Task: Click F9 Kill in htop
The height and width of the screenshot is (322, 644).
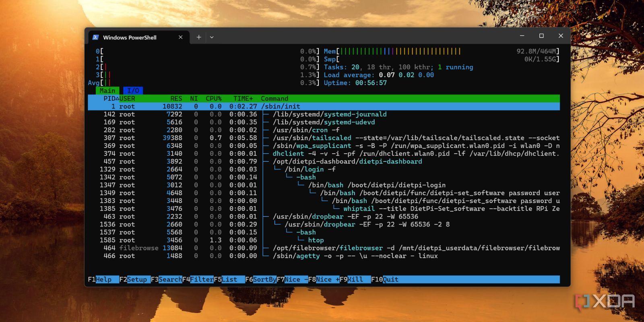Action: (x=355, y=279)
